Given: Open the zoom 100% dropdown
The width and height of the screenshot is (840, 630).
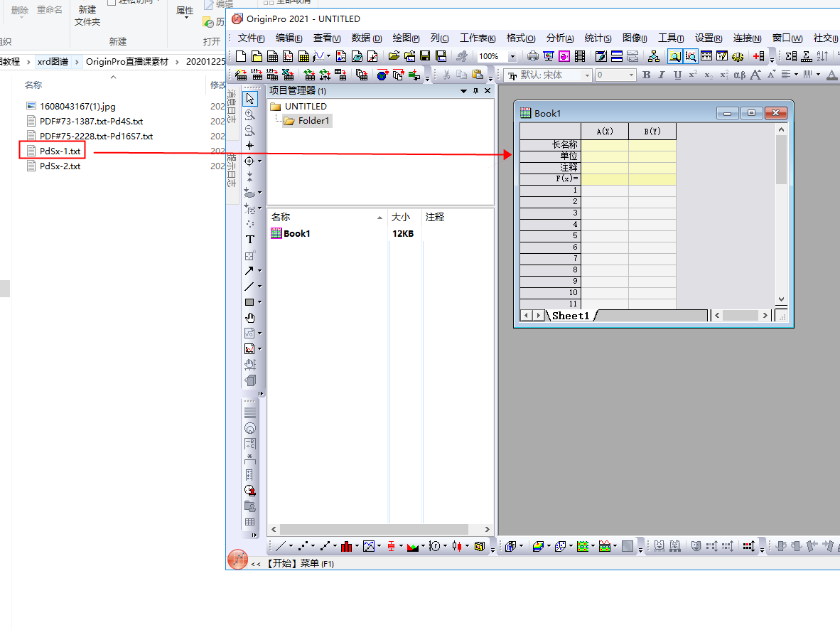Looking at the screenshot, I should click(x=512, y=56).
